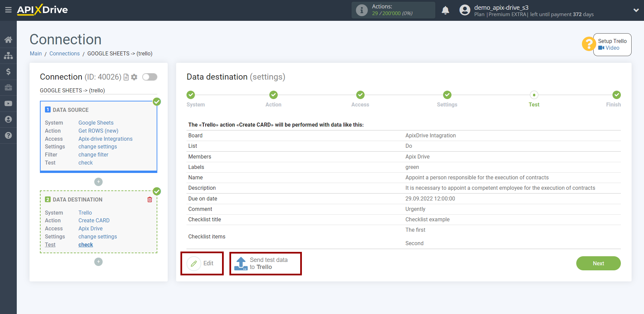
Task: Select the 'green' labels value
Action: (412, 167)
